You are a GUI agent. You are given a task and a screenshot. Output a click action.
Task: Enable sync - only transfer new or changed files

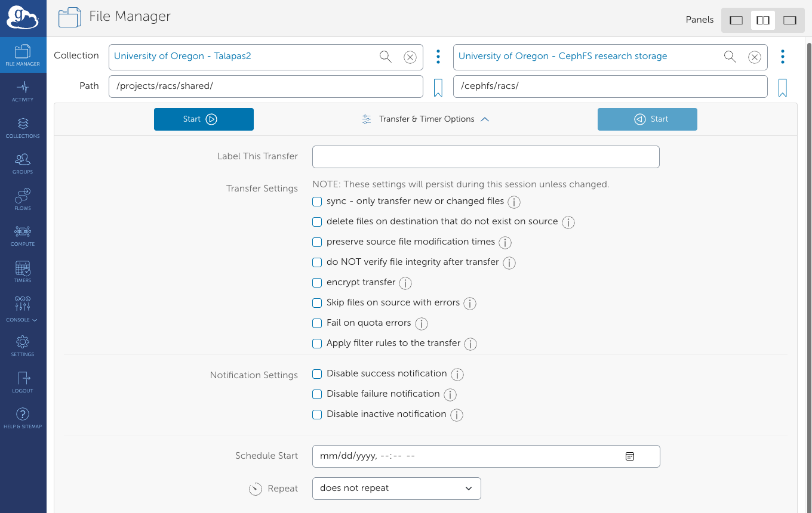point(317,202)
